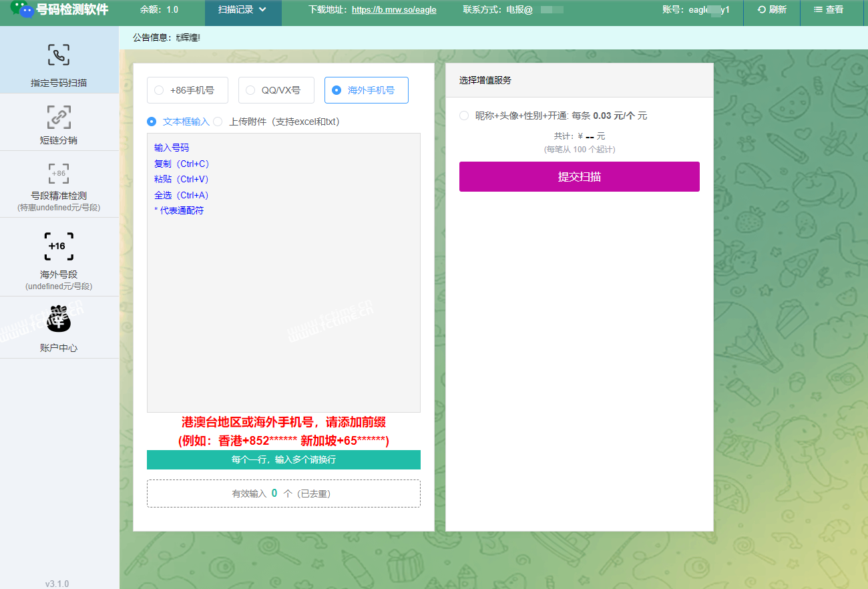The image size is (868, 589).
Task: Open account center money bag icon
Action: pyautogui.click(x=59, y=320)
